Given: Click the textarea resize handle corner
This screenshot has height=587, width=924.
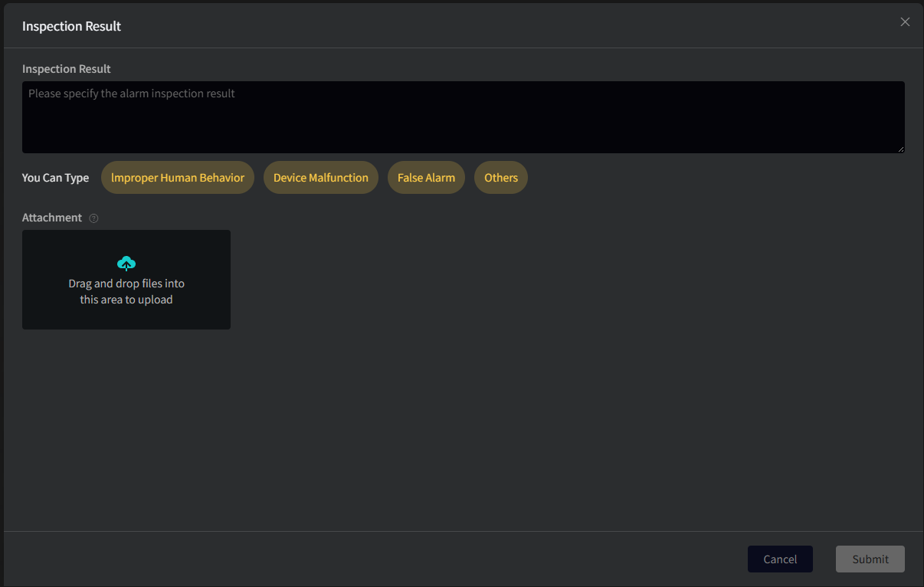Looking at the screenshot, I should tap(900, 149).
